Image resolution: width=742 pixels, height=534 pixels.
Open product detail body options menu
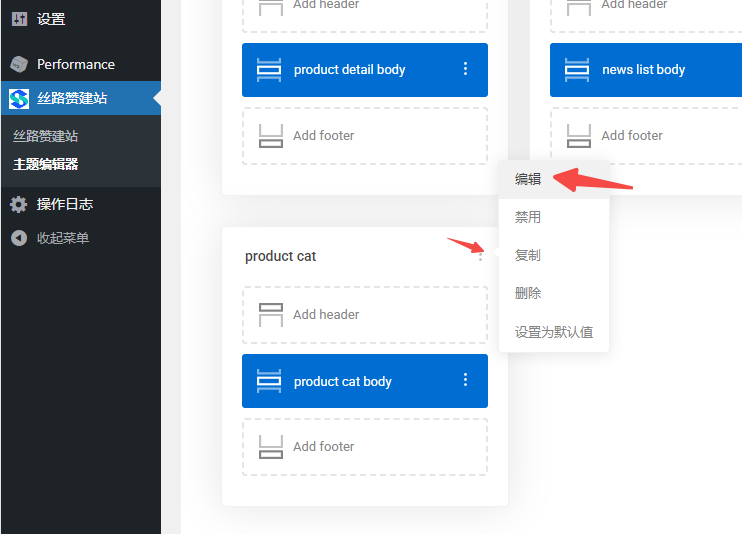[x=465, y=69]
